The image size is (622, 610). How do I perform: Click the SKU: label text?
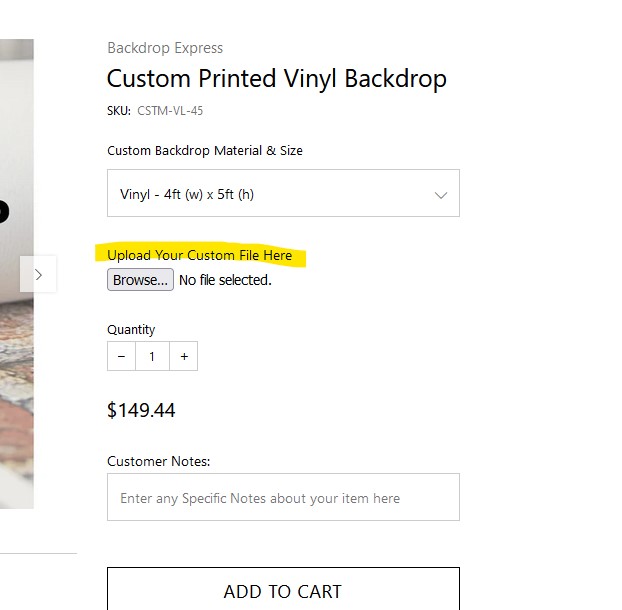click(119, 111)
